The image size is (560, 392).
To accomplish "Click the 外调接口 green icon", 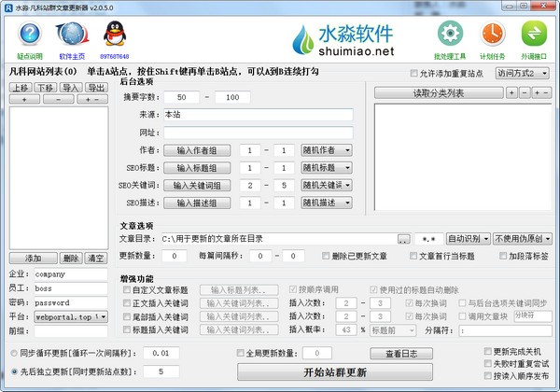I will click(x=532, y=35).
